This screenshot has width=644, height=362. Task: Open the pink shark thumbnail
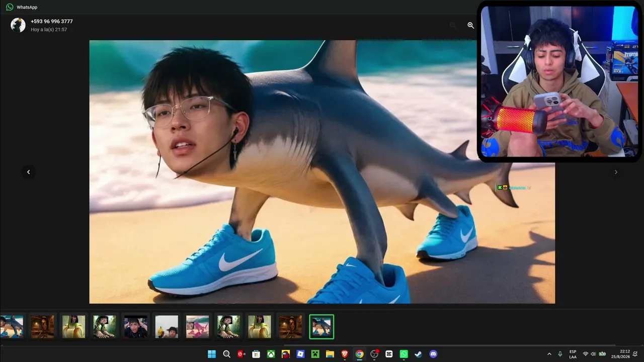point(197,327)
